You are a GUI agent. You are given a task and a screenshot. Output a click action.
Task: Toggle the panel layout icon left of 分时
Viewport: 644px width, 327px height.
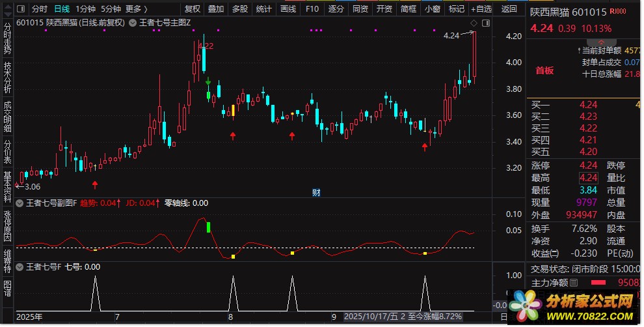tap(21, 8)
